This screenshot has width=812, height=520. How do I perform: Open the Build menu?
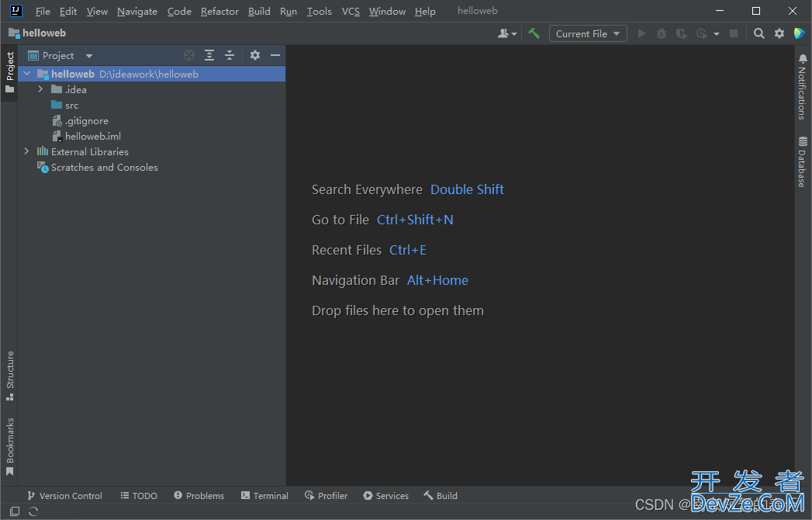click(x=259, y=12)
